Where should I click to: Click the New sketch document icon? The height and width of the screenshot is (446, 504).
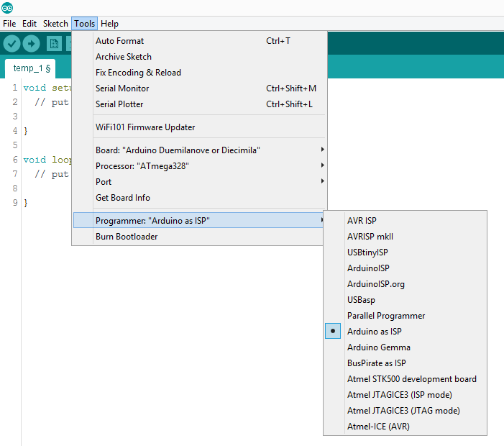pos(54,44)
